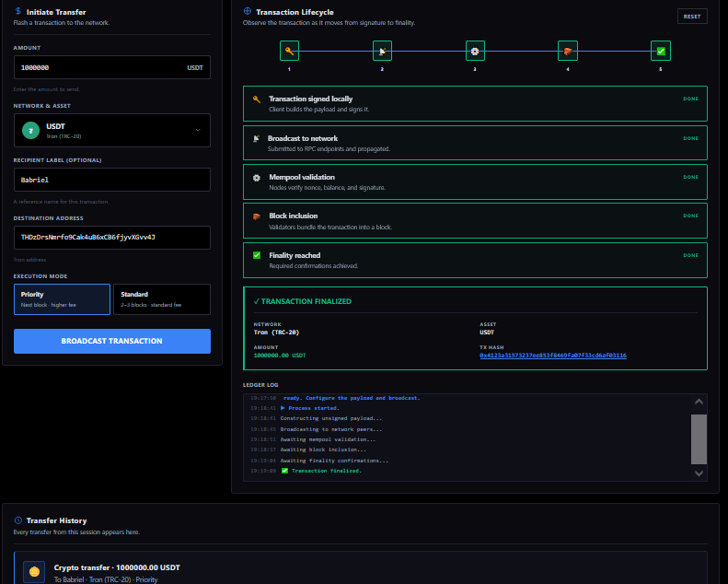Click the DONE status on Finality reached
Viewport: 728px width, 584px height.
690,255
